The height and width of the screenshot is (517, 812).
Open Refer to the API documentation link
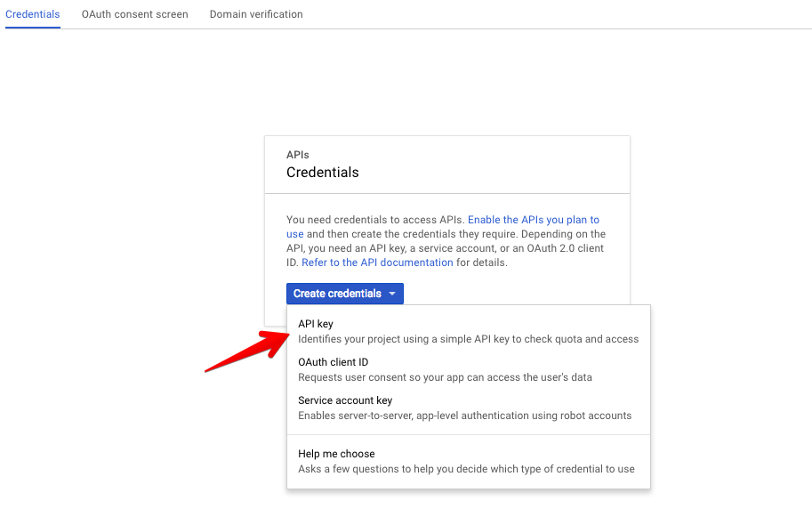coord(377,263)
